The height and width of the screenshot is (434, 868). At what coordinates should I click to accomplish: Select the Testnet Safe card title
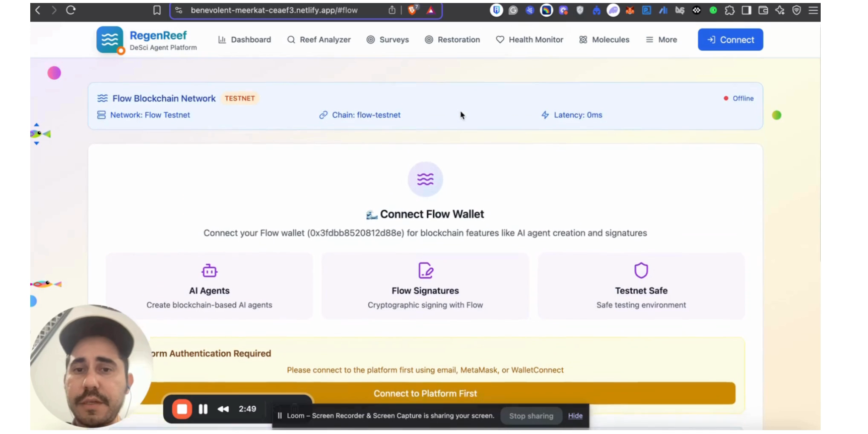coord(641,291)
